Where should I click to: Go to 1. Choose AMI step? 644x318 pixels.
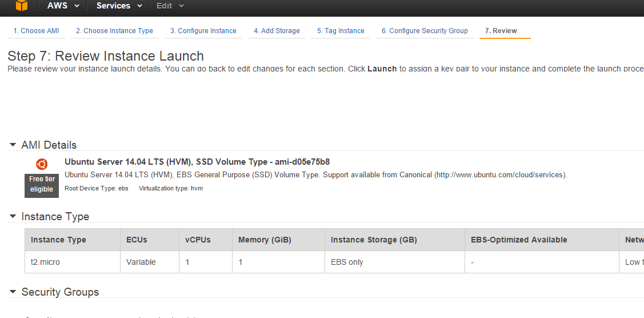(x=36, y=31)
